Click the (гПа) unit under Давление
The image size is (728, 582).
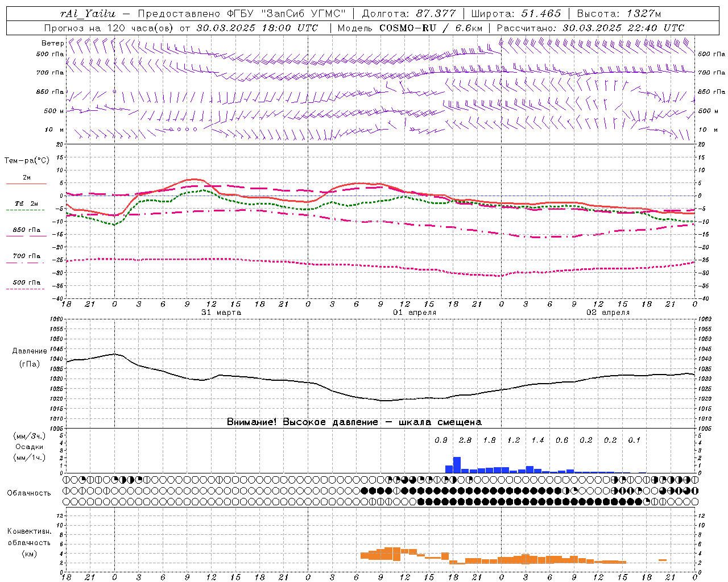point(30,364)
